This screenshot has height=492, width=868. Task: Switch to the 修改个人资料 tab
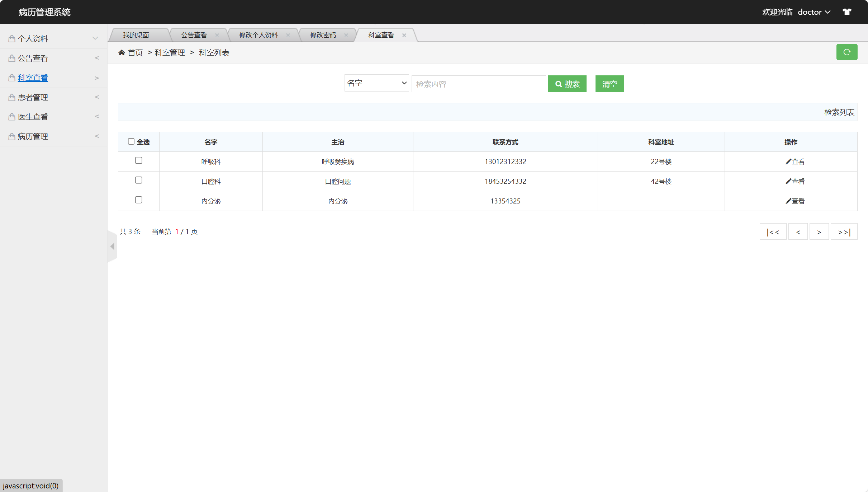(258, 35)
